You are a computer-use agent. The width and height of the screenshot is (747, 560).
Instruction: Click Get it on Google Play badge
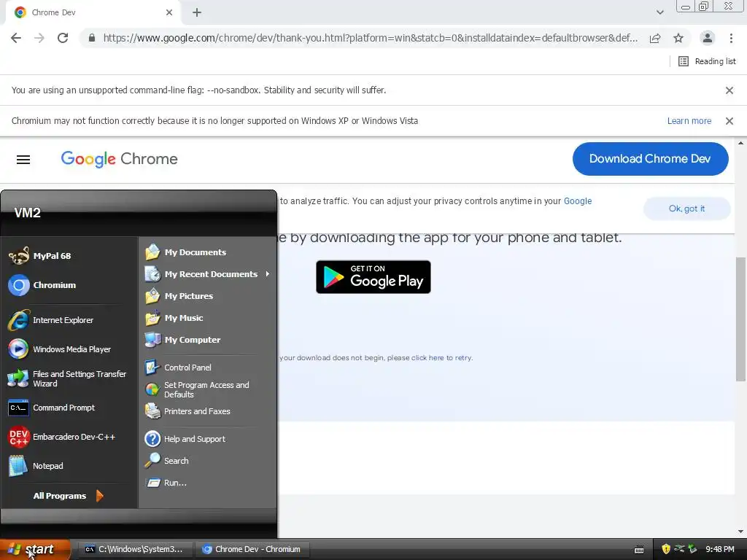click(373, 276)
